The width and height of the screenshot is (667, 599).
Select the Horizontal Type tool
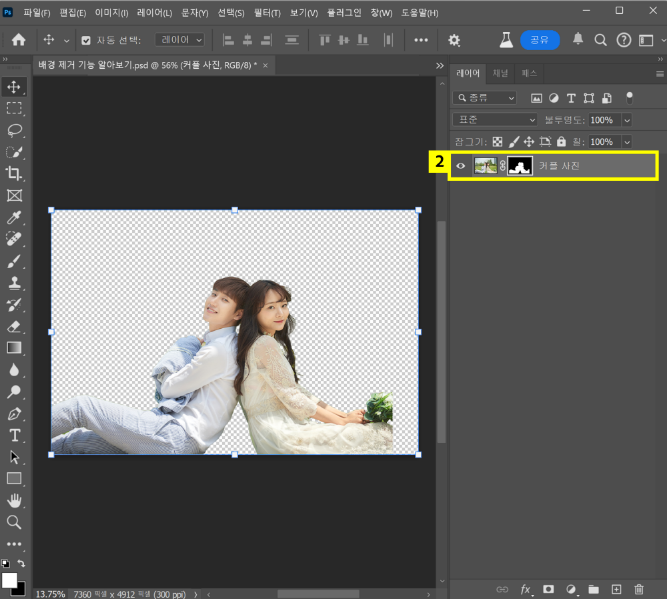click(15, 435)
